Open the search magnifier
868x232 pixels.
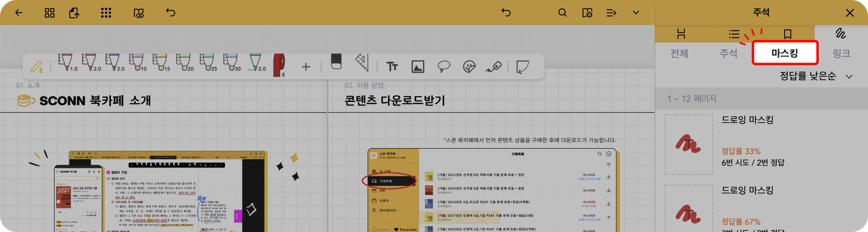pyautogui.click(x=562, y=13)
